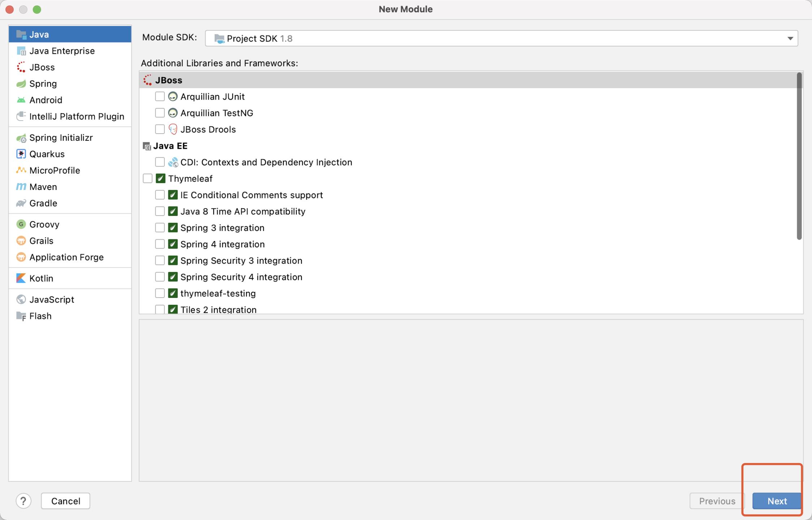Click the Project SDK 1.8 combo box
The image size is (812, 520).
click(501, 39)
